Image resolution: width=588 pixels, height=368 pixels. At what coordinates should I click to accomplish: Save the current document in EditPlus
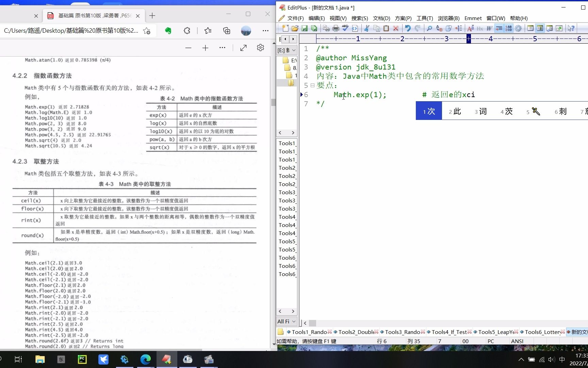305,28
